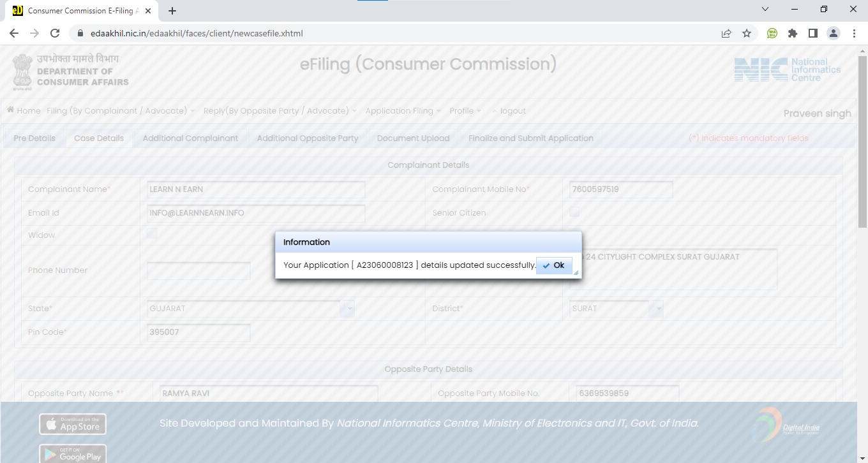Expand the District dropdown showing SURAT
The height and width of the screenshot is (463, 868).
click(657, 309)
